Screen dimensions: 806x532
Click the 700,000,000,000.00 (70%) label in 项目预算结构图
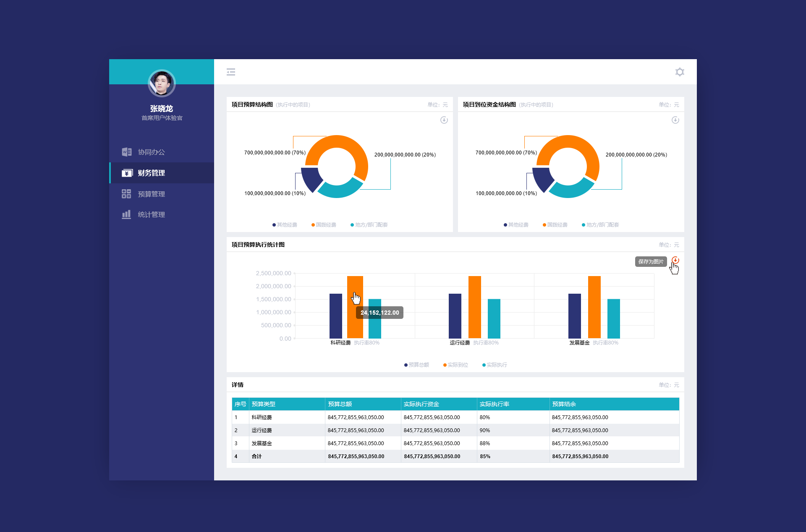click(275, 153)
